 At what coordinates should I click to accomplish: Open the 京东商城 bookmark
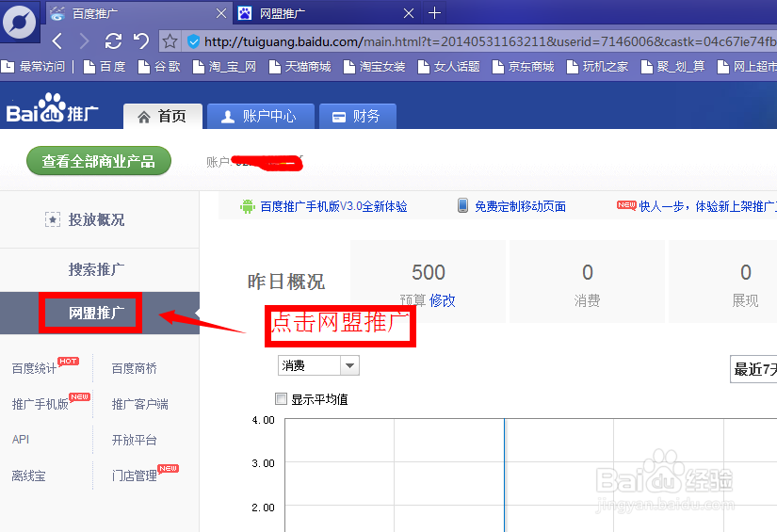(x=523, y=66)
